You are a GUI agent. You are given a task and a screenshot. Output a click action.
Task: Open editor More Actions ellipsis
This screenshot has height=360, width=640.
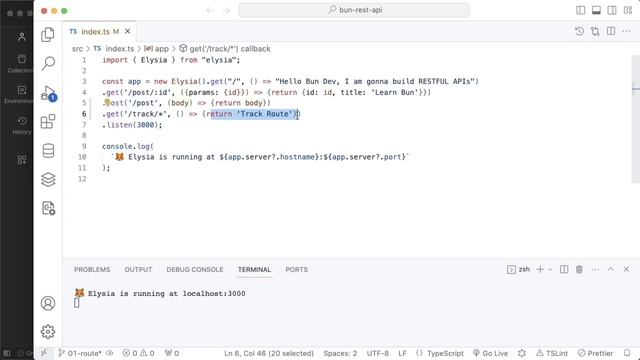[x=627, y=31]
